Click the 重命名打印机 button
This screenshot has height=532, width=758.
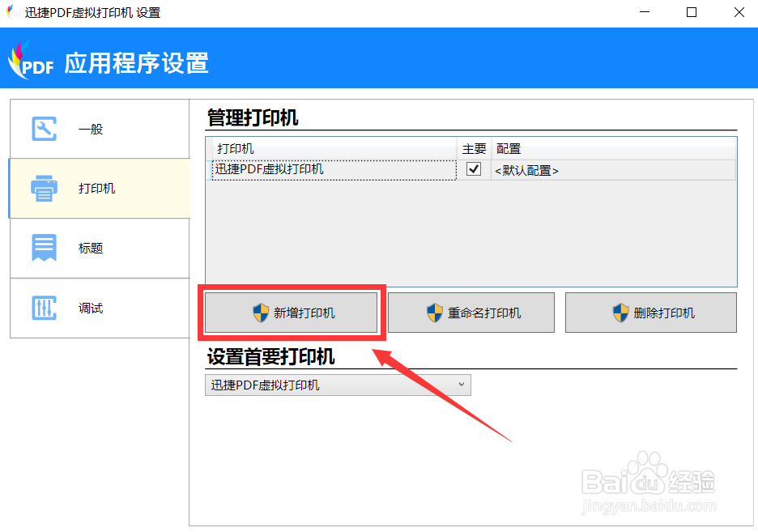(471, 313)
